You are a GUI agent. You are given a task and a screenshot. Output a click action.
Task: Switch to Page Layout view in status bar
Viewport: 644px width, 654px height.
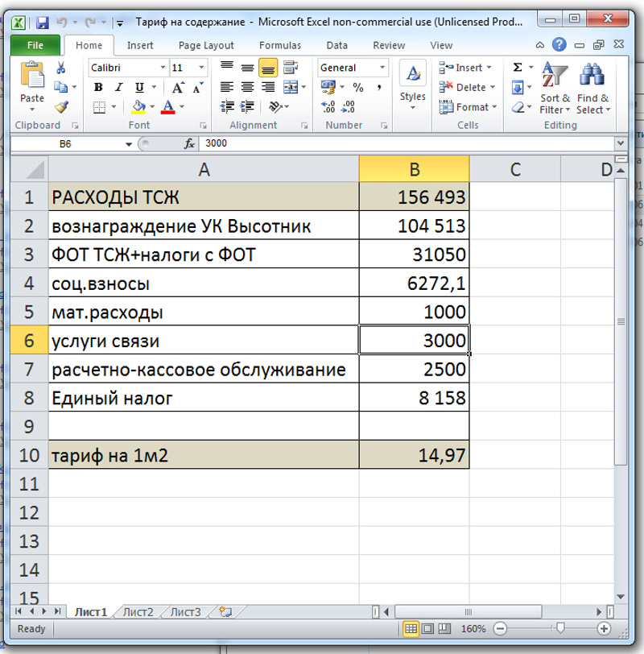point(427,628)
